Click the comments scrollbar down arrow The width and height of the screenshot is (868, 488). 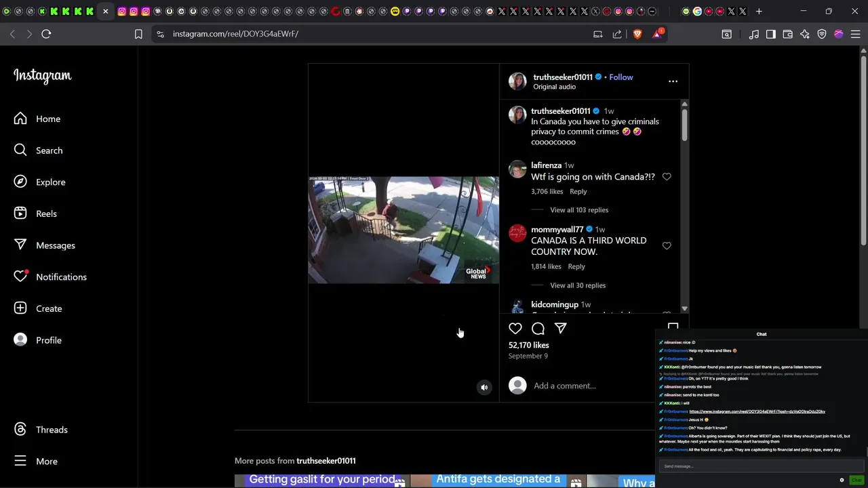(684, 308)
